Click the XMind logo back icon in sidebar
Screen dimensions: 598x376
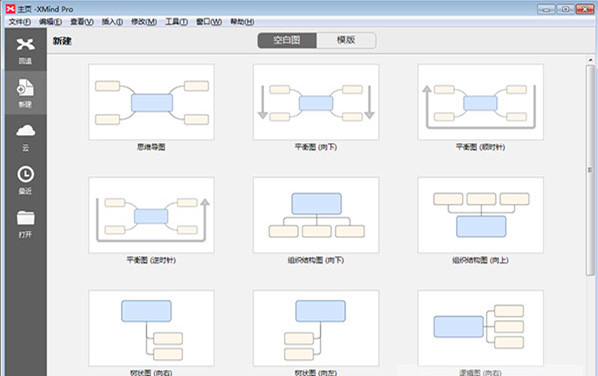click(x=26, y=45)
